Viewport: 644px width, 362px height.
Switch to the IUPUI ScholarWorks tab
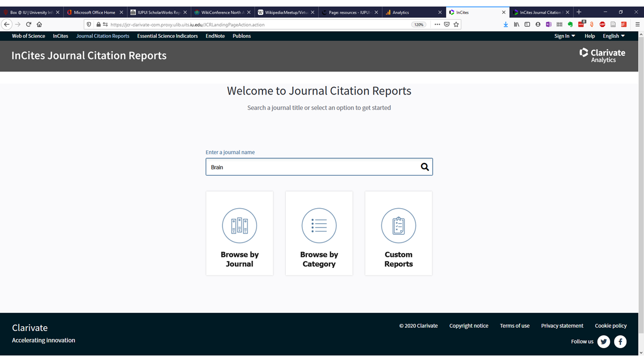pos(158,12)
